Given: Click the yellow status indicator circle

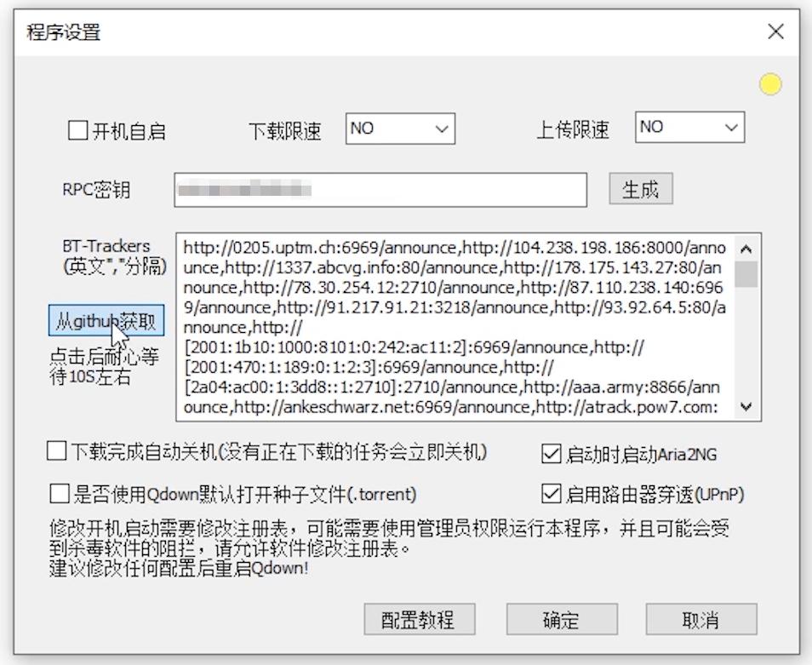Looking at the screenshot, I should pyautogui.click(x=770, y=84).
